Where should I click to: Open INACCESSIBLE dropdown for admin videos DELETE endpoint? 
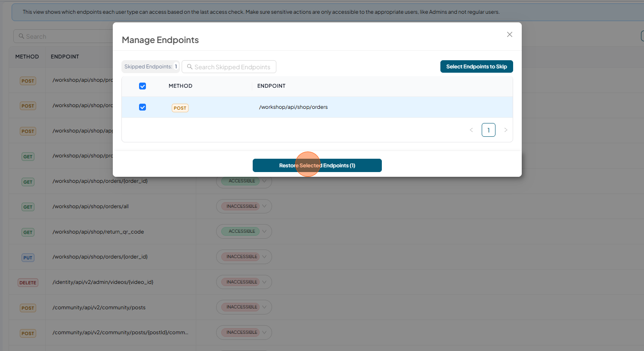click(x=244, y=282)
